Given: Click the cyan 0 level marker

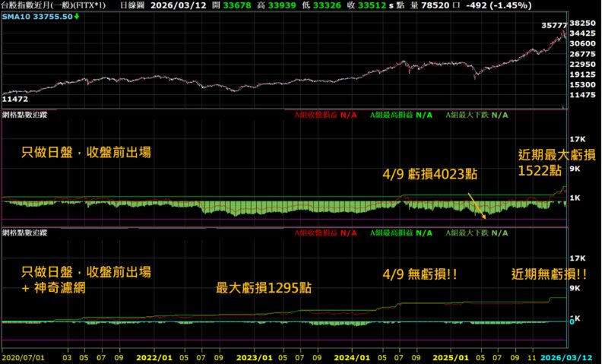Looking at the screenshot, I should 572,321.
